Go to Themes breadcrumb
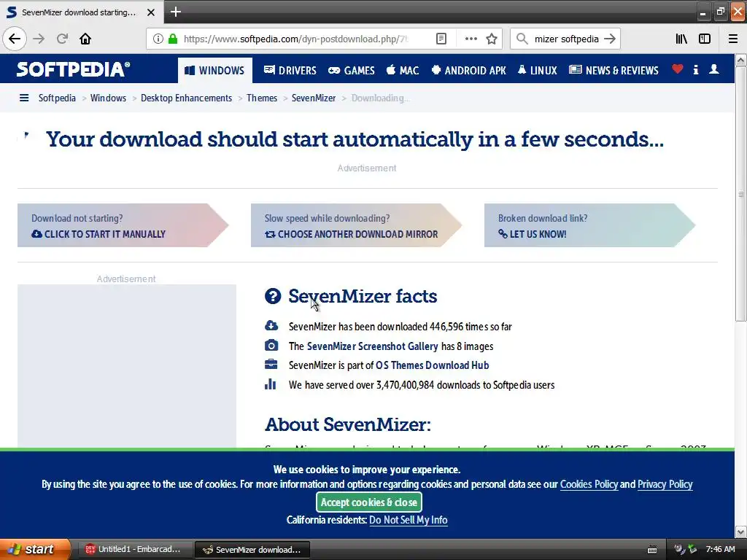 tap(262, 98)
